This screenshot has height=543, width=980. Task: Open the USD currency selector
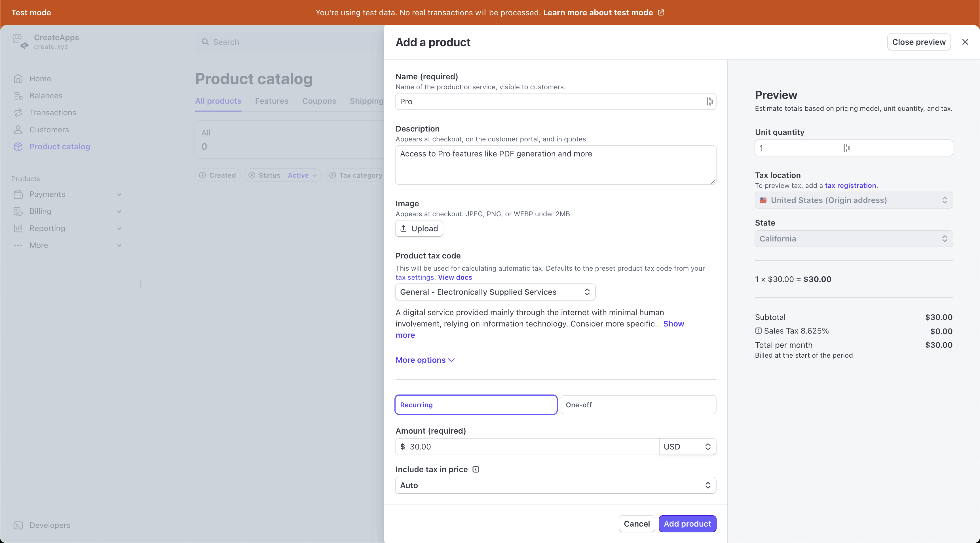click(687, 447)
